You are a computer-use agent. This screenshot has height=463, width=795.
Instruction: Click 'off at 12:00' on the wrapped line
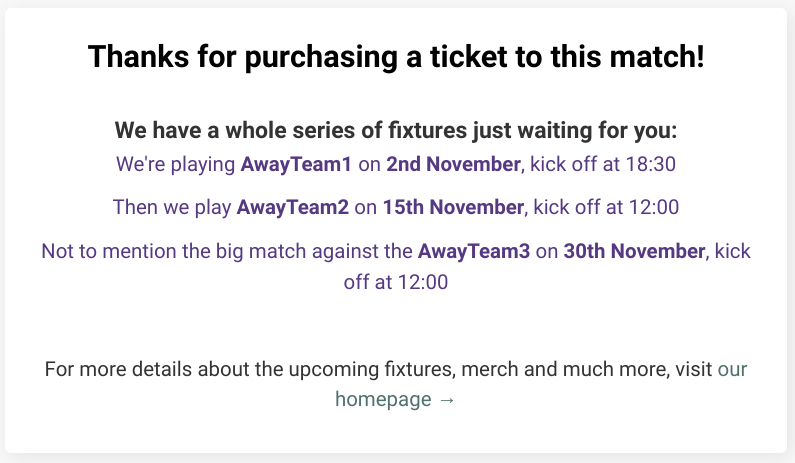coord(395,282)
